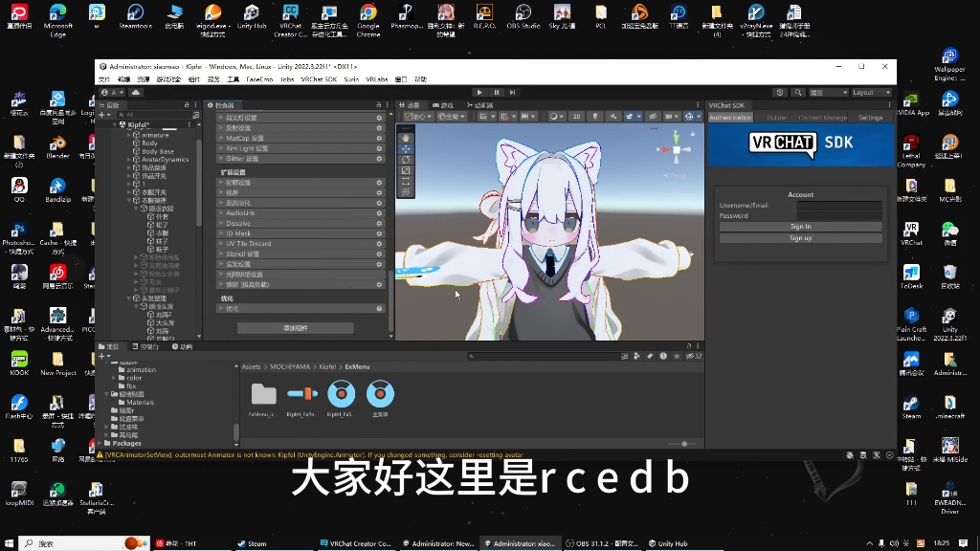Open the FaceEmo menu
The image size is (980, 551).
tap(259, 79)
